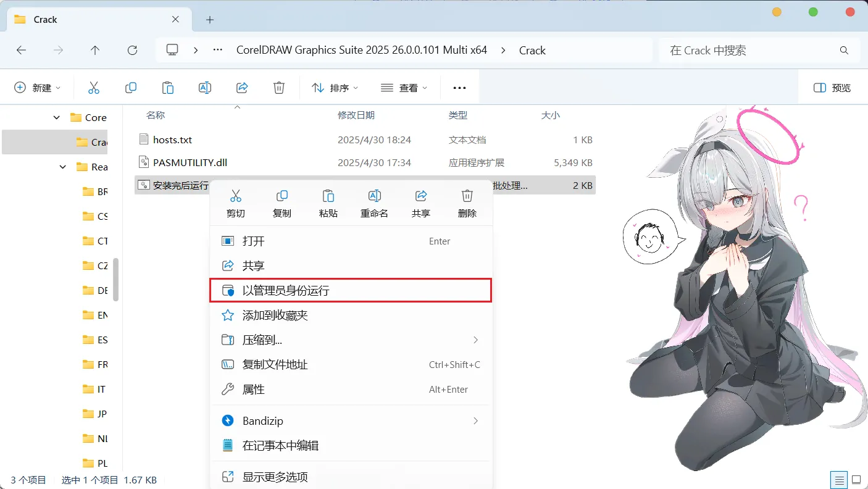Viewport: 868px width, 489px height.
Task: Click the Cut icon in the toolbar
Action: tap(94, 88)
